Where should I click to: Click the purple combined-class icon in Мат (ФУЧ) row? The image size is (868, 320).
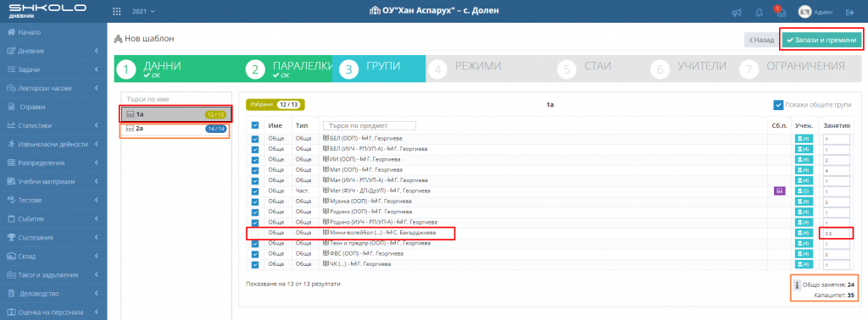[779, 191]
